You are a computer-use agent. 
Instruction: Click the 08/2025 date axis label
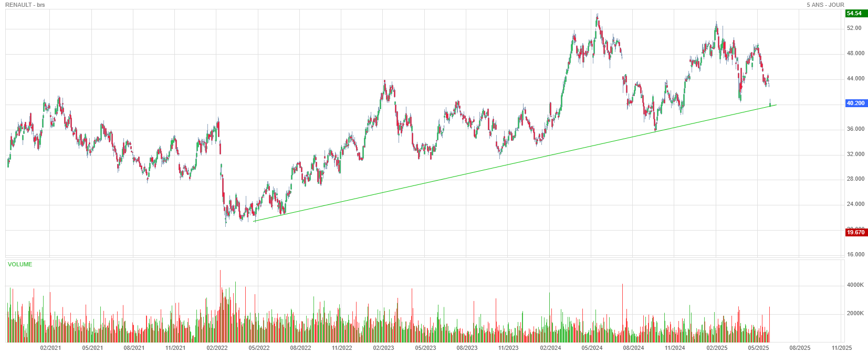[x=800, y=348]
